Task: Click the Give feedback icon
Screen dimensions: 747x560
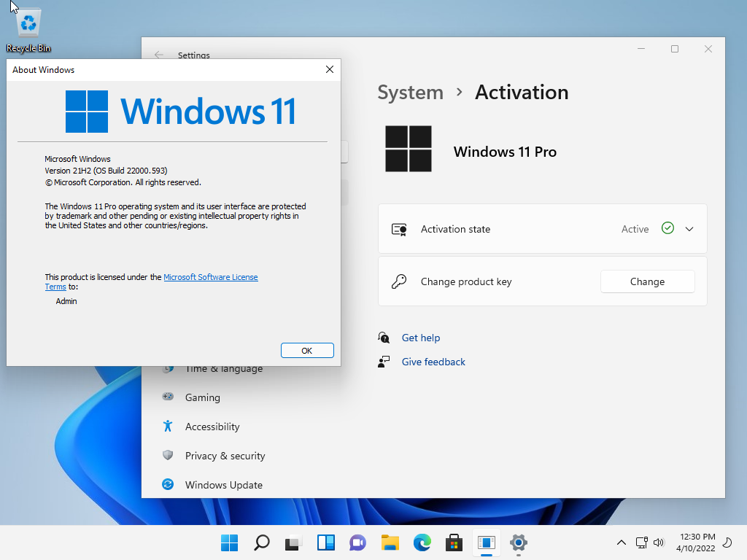Action: tap(384, 362)
